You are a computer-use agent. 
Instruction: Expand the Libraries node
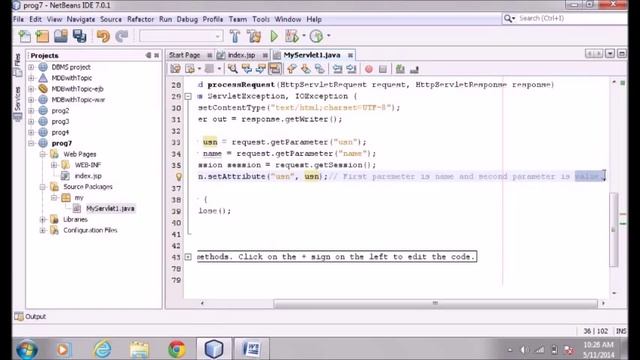[x=42, y=220]
